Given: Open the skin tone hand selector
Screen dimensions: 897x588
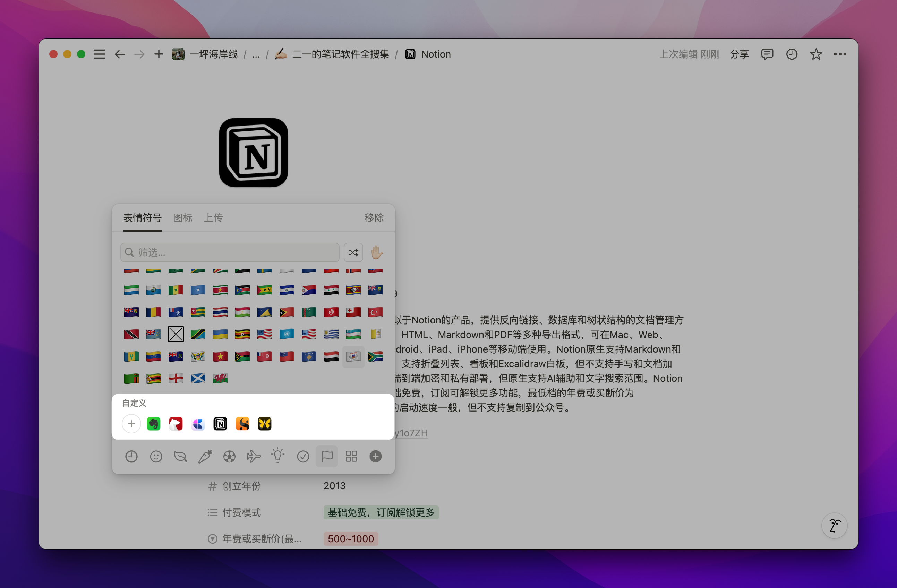Looking at the screenshot, I should click(376, 252).
